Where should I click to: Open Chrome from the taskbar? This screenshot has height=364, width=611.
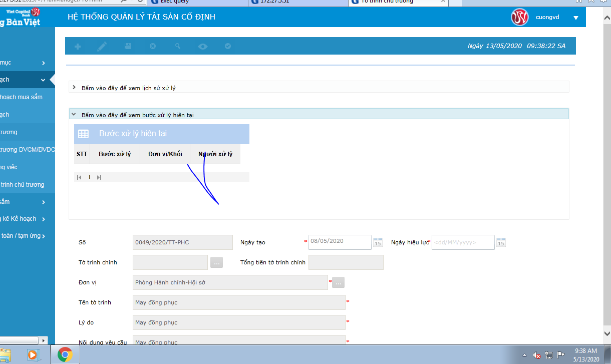click(65, 354)
